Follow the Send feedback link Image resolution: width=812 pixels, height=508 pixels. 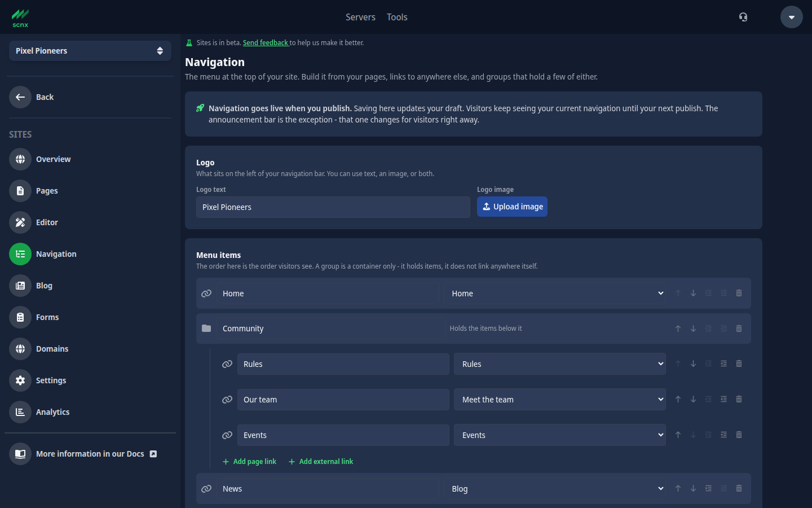point(266,43)
